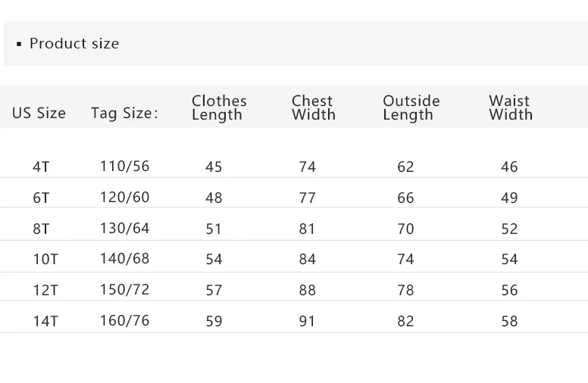Click the 10T size row label
Screen dimensions: 588x383
[45, 260]
